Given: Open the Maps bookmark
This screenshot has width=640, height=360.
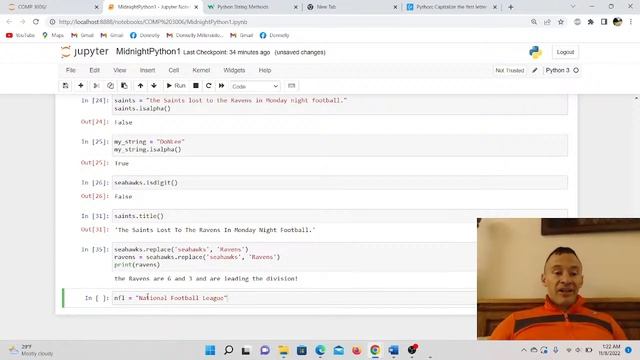Looking at the screenshot, I should click(53, 36).
